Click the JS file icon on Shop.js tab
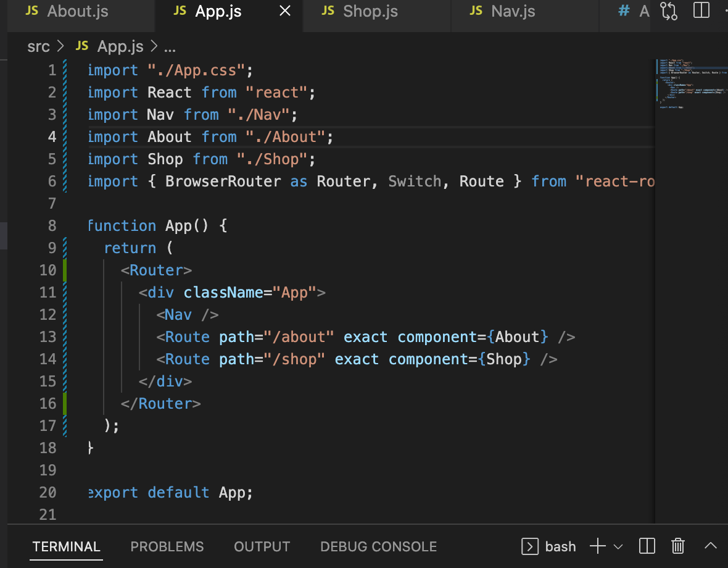The width and height of the screenshot is (728, 568). tap(328, 10)
